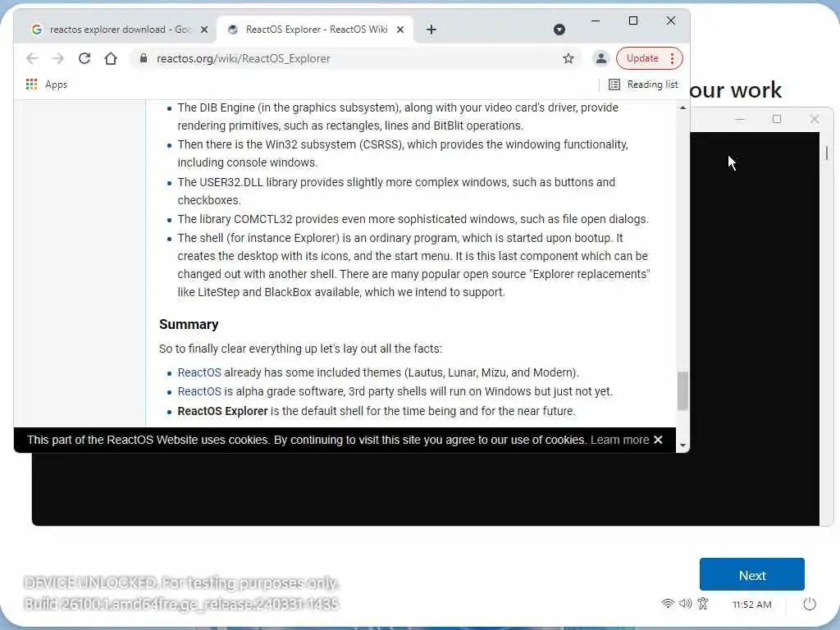840x630 pixels.
Task: Go back to the previous page
Action: (32, 58)
